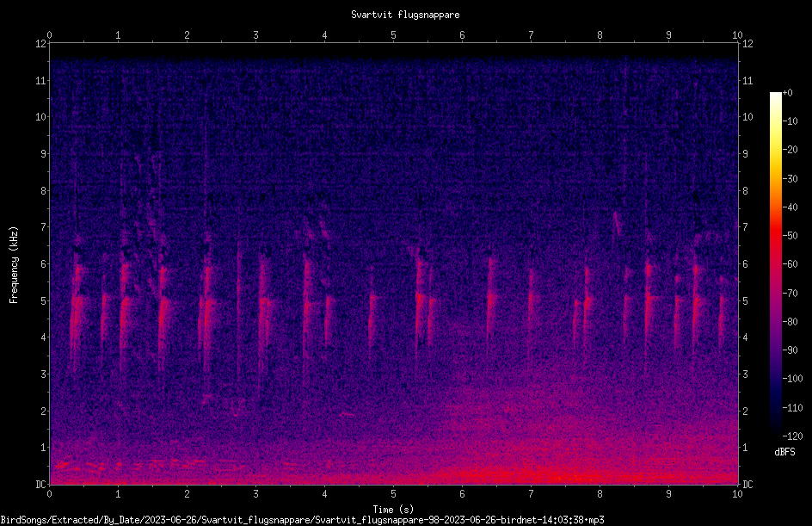The width and height of the screenshot is (812, 526).
Task: Click '7' on the bottom time axis
Action: click(531, 494)
